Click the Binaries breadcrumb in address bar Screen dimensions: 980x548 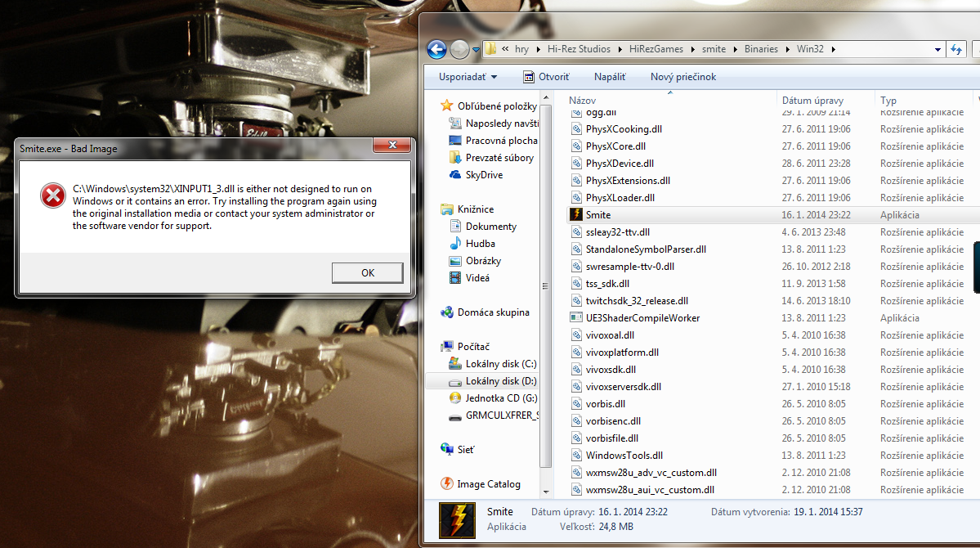pos(761,49)
